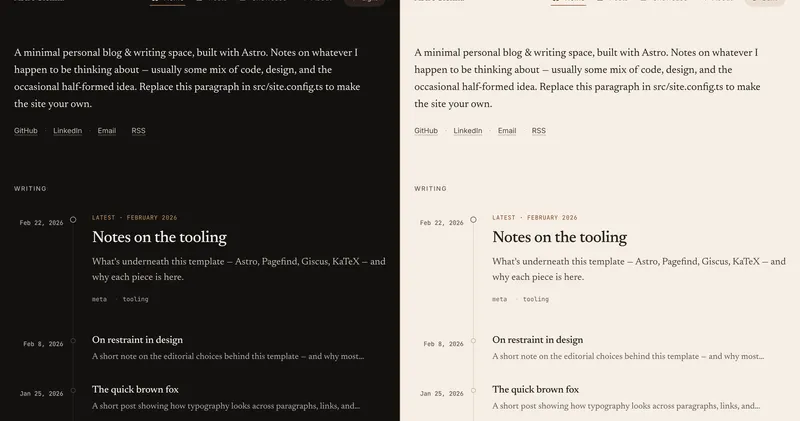Open 'The quick brown fox' in dark panel

coord(135,389)
